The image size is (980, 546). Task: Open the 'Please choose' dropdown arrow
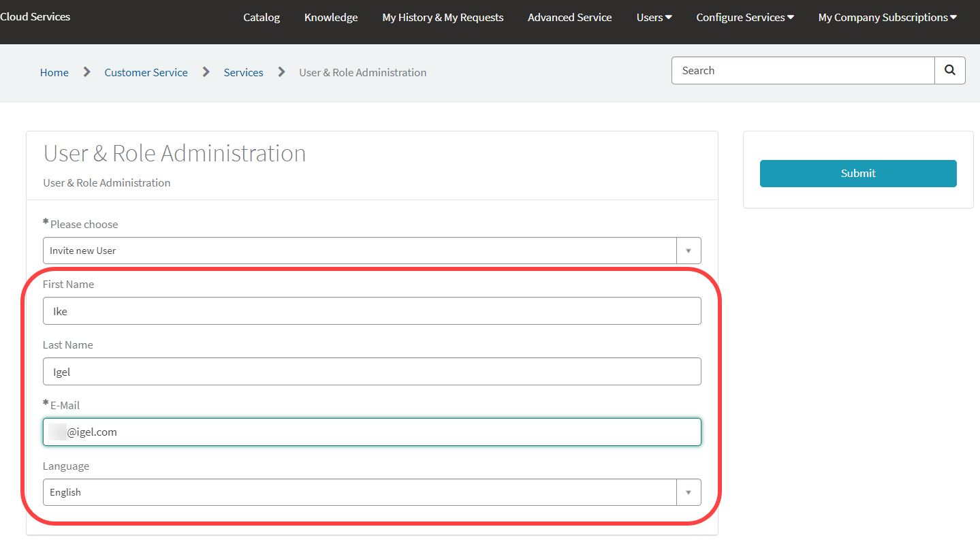pyautogui.click(x=688, y=251)
